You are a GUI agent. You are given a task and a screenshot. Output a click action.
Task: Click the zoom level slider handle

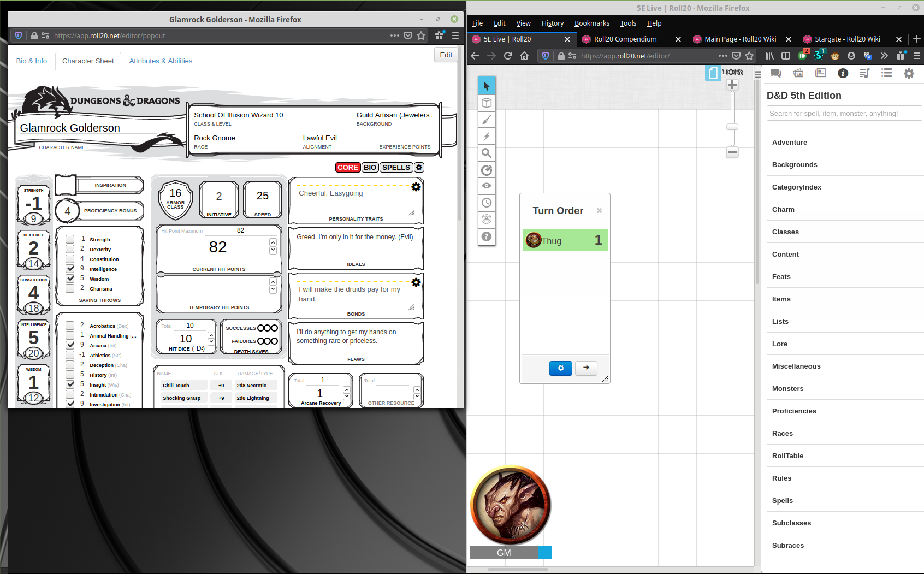[x=732, y=127]
